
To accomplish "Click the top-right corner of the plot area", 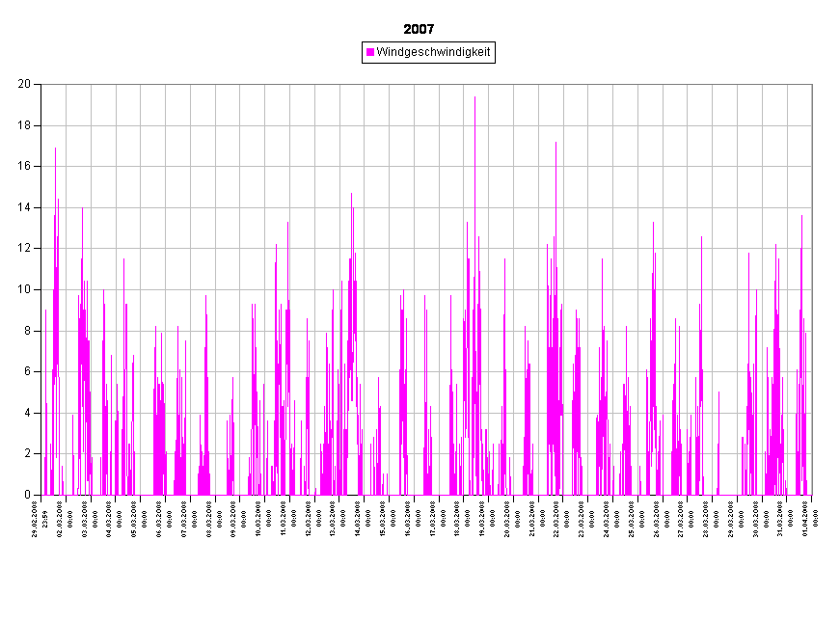I will 811,85.
